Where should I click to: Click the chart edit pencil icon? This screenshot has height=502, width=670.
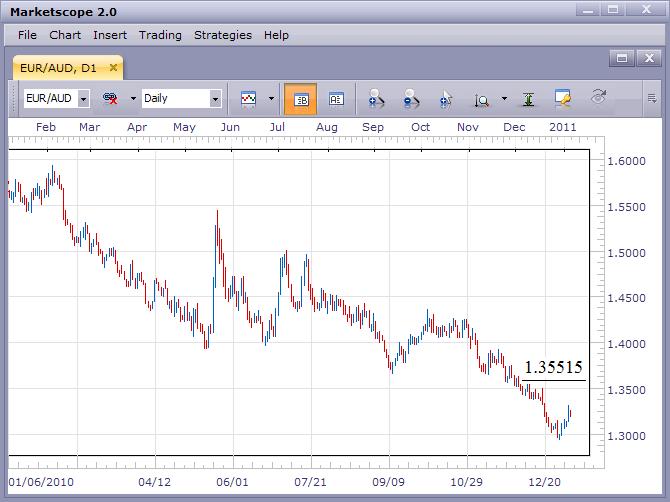563,98
